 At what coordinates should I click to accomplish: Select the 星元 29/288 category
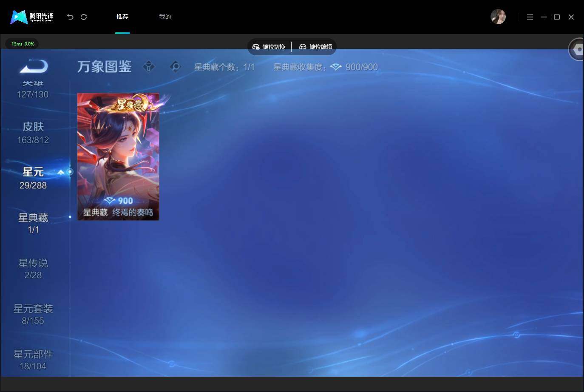point(33,178)
